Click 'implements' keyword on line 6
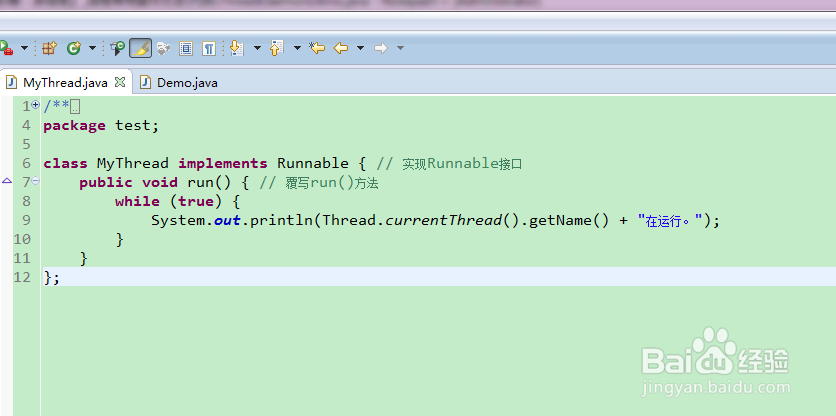This screenshot has height=416, width=836. (x=223, y=164)
